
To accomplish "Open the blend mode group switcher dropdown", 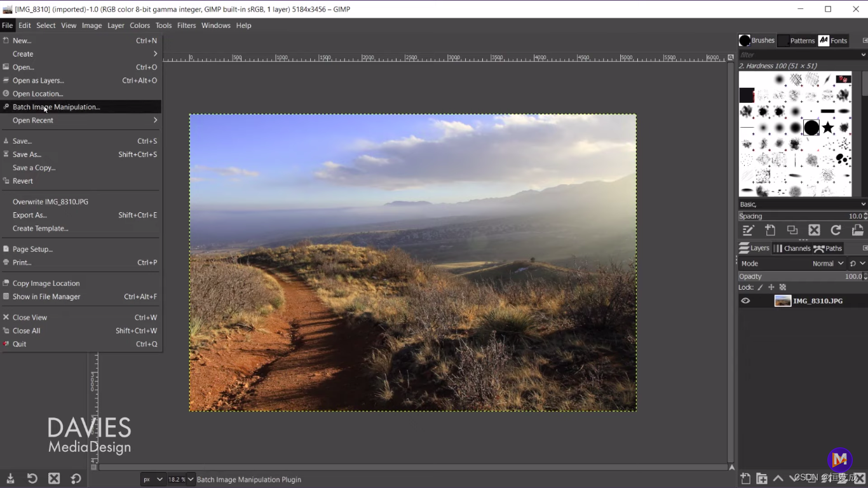I will tap(857, 263).
